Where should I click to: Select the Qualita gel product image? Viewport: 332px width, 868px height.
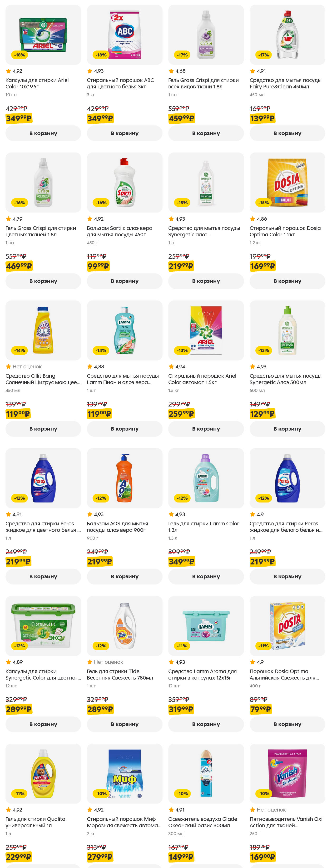tap(43, 773)
